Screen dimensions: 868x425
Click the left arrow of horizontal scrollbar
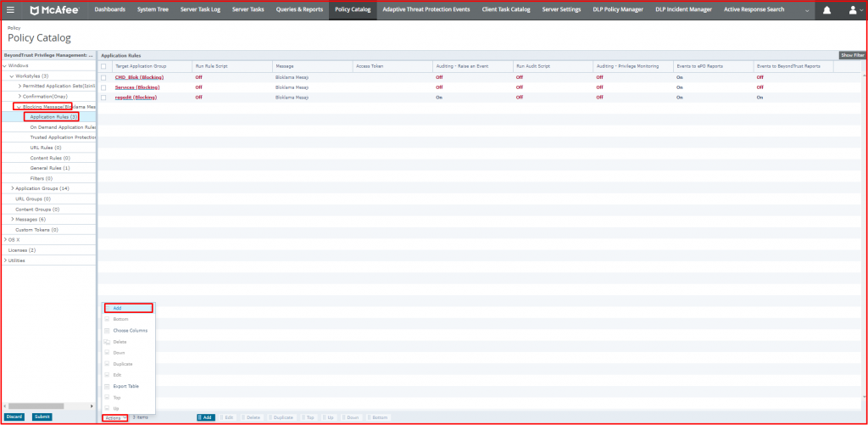[x=7, y=406]
